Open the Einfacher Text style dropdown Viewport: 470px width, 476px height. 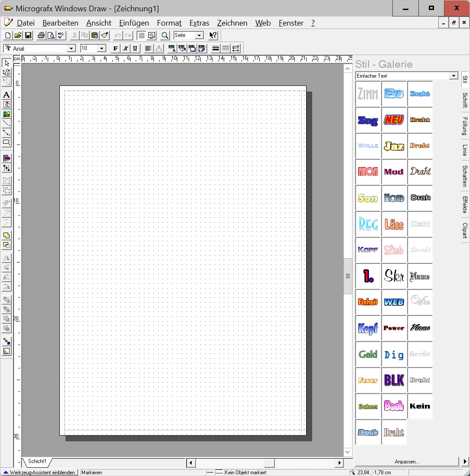[x=454, y=76]
